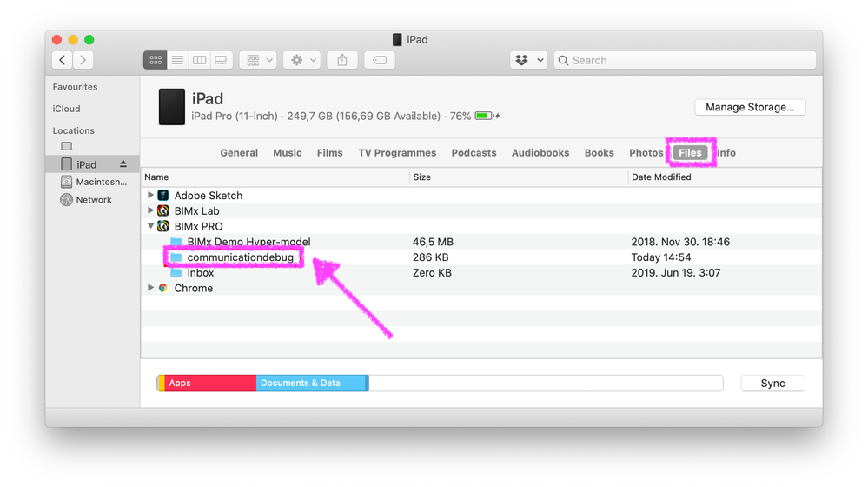Open the Books tab
This screenshot has width=868, height=487.
click(599, 153)
